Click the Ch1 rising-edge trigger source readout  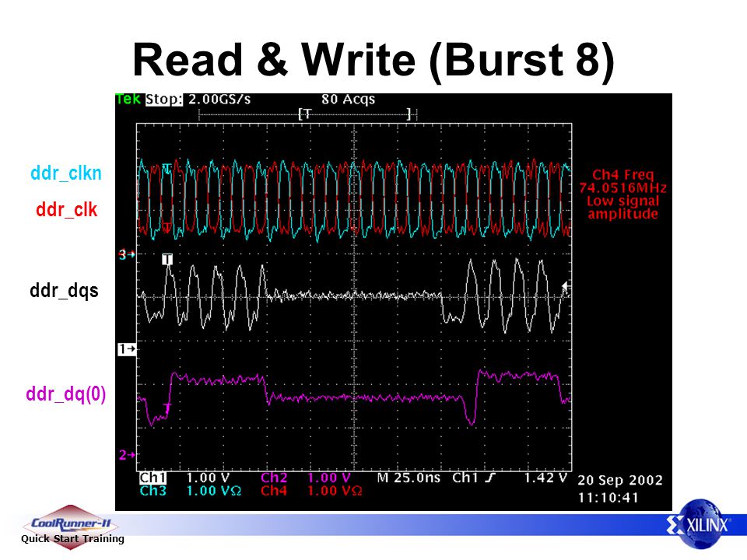tap(474, 478)
